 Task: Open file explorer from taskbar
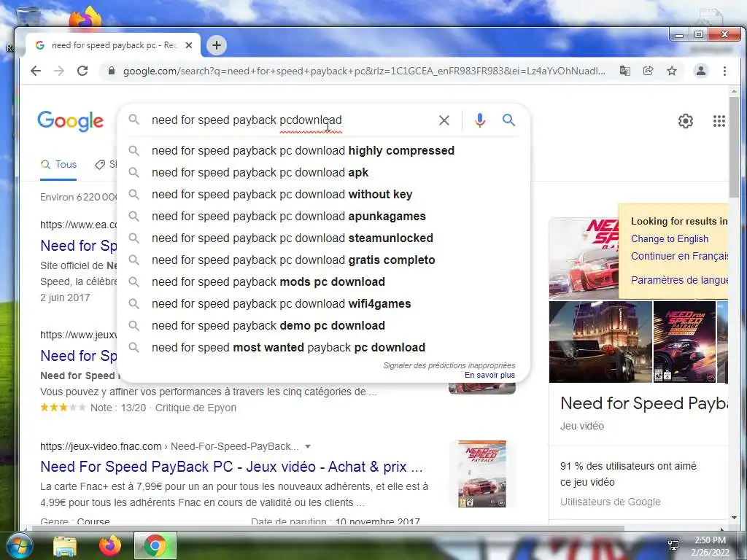click(65, 545)
